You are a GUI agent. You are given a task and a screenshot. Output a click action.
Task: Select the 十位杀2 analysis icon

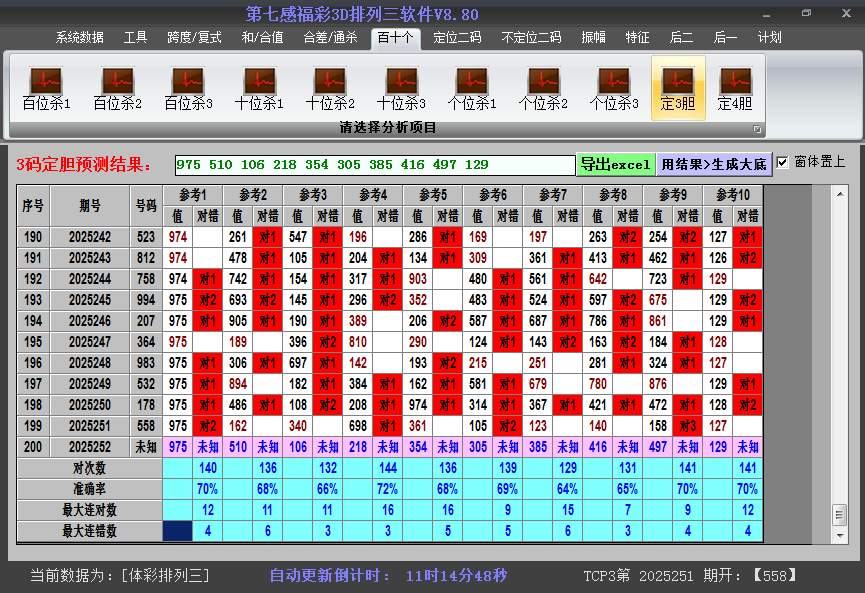tap(330, 88)
